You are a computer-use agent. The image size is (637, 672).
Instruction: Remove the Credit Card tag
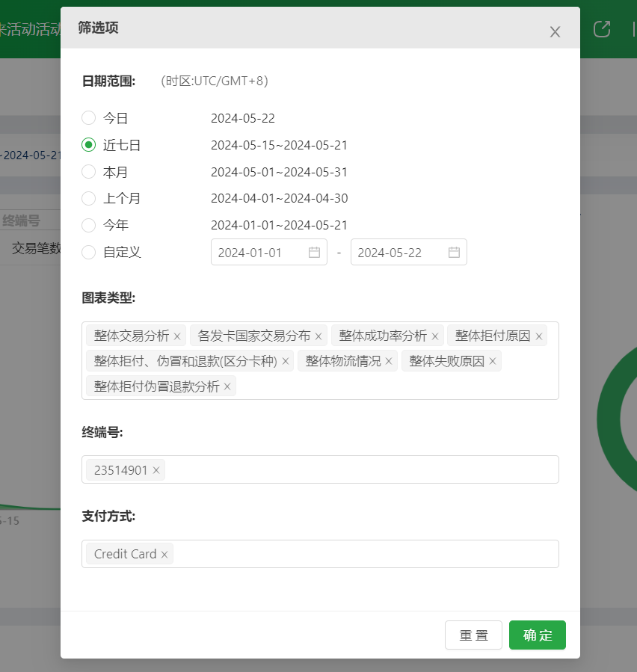pyautogui.click(x=164, y=555)
